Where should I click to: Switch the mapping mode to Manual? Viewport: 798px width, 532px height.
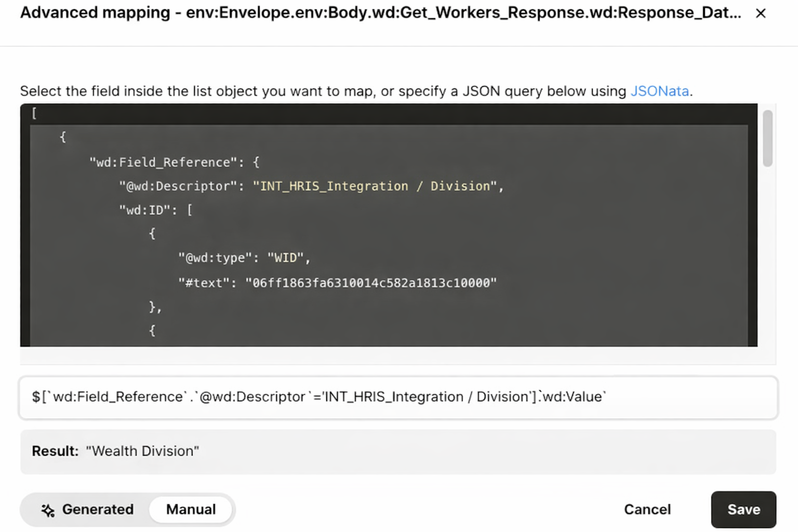click(191, 510)
